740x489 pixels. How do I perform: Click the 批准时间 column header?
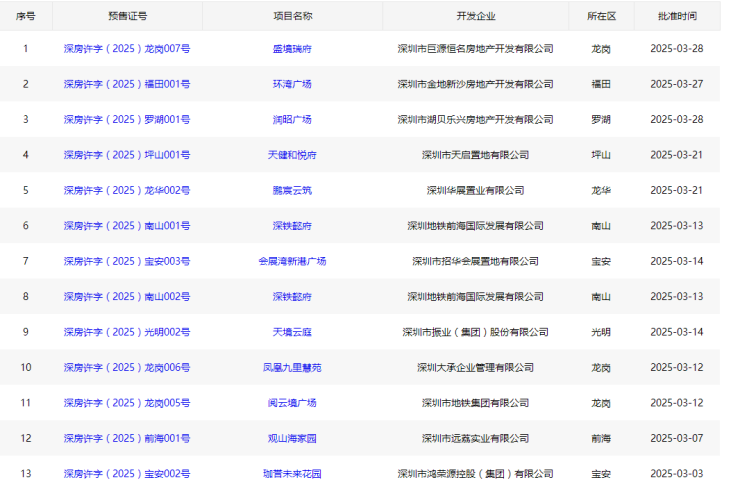click(x=677, y=16)
